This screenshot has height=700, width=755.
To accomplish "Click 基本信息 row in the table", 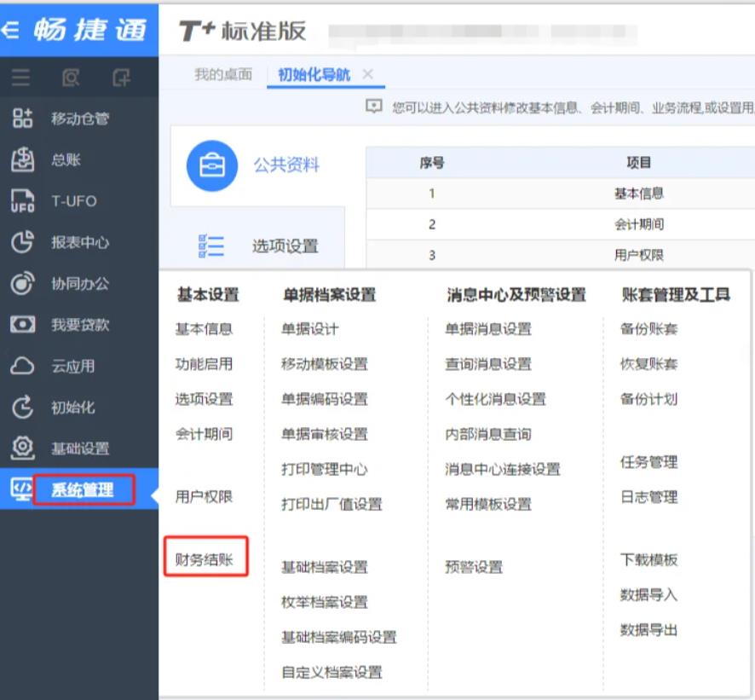I will (638, 194).
